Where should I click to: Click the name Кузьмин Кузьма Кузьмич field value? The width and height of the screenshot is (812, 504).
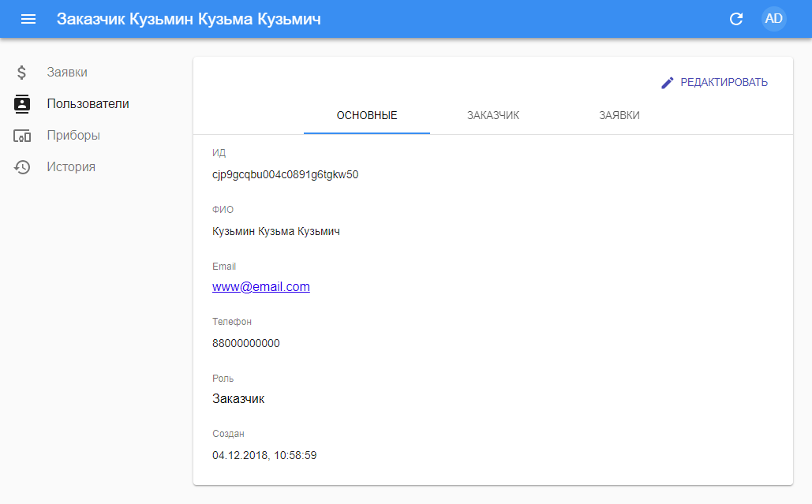tap(276, 231)
